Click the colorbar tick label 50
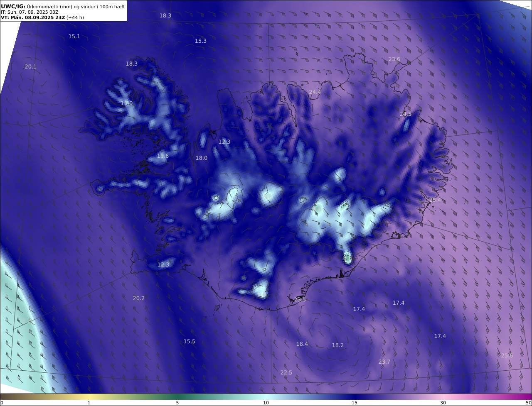The width and height of the screenshot is (532, 406). click(x=529, y=403)
